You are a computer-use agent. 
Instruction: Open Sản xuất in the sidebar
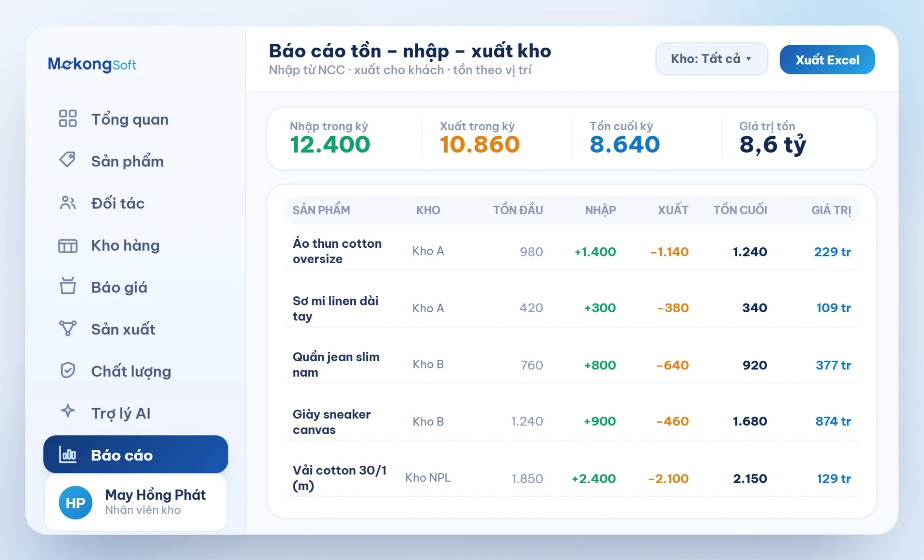136,329
